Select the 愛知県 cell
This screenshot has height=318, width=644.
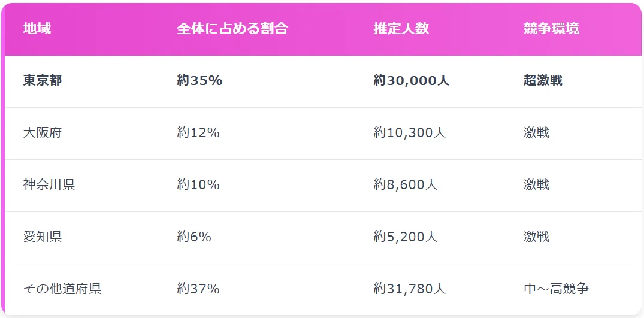43,237
